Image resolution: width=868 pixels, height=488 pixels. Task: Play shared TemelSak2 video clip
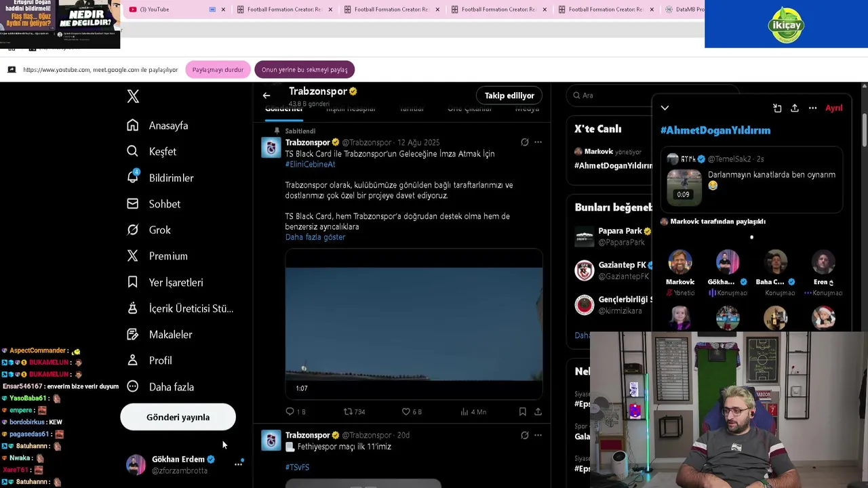[x=684, y=186]
